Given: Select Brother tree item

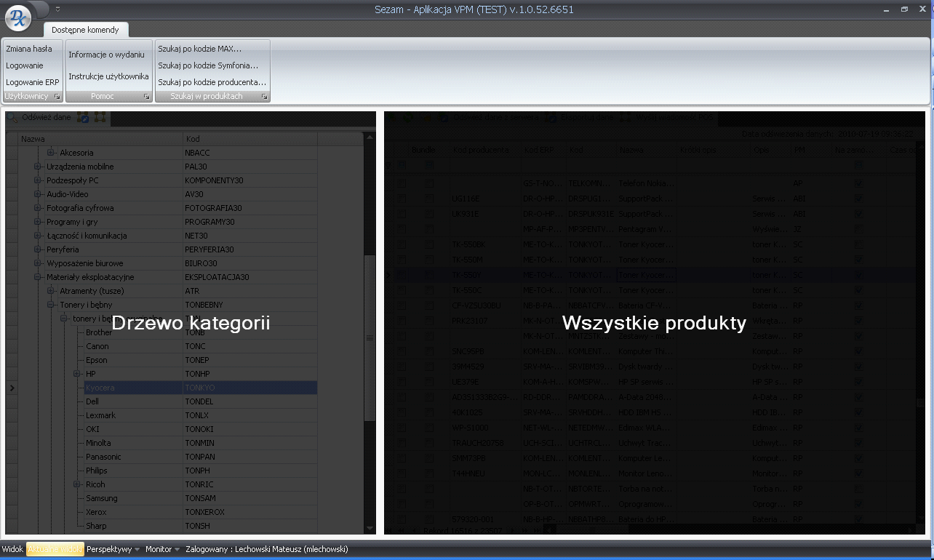Looking at the screenshot, I should [99, 333].
